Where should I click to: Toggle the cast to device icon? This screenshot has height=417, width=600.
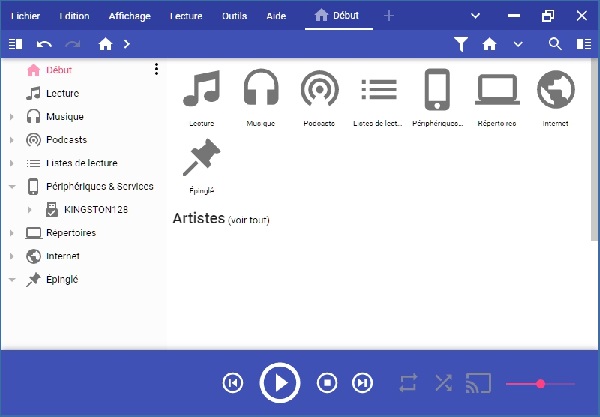(478, 383)
